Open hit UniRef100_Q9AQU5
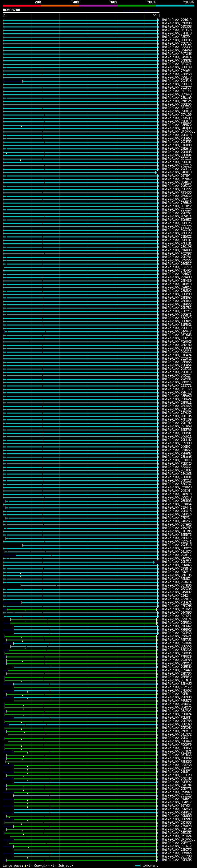Viewport: 197px width, 868px height. 177,152
